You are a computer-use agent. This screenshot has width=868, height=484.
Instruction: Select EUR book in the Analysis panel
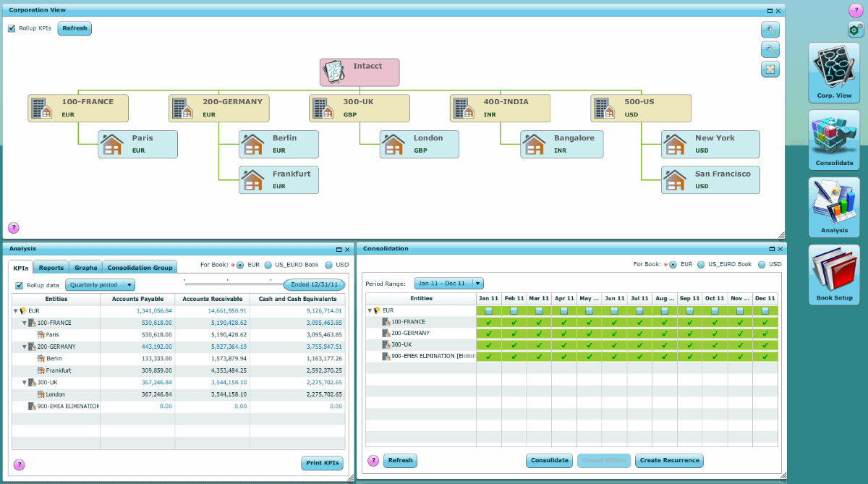240,265
